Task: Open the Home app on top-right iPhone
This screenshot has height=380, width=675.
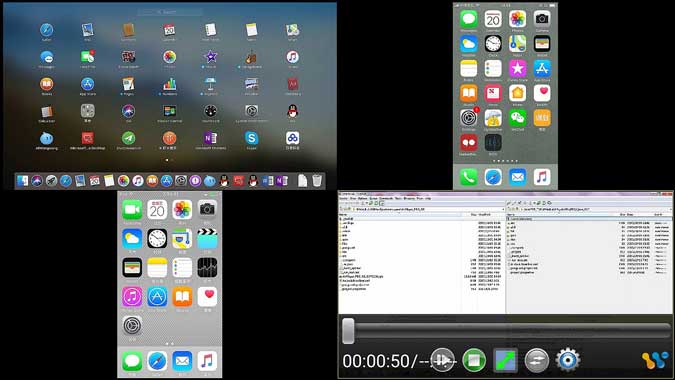Action: [517, 93]
